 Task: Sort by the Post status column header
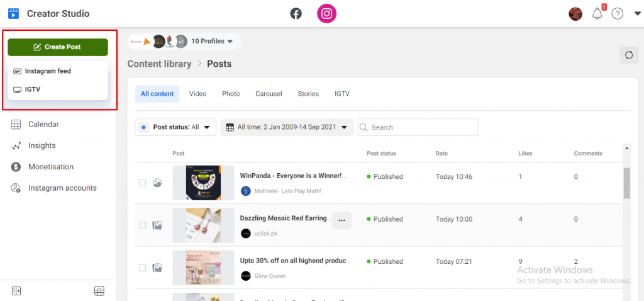click(382, 154)
